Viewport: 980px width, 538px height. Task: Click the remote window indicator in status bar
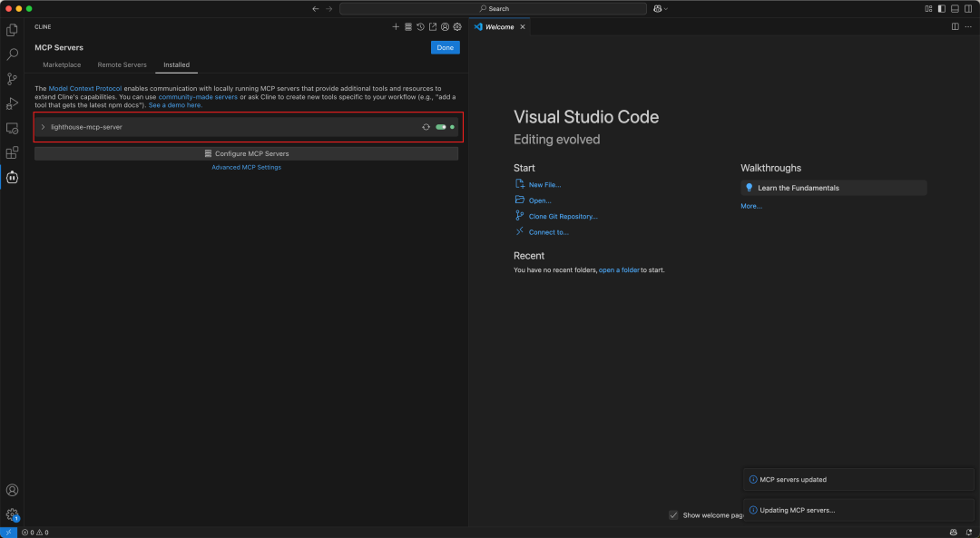click(x=8, y=533)
